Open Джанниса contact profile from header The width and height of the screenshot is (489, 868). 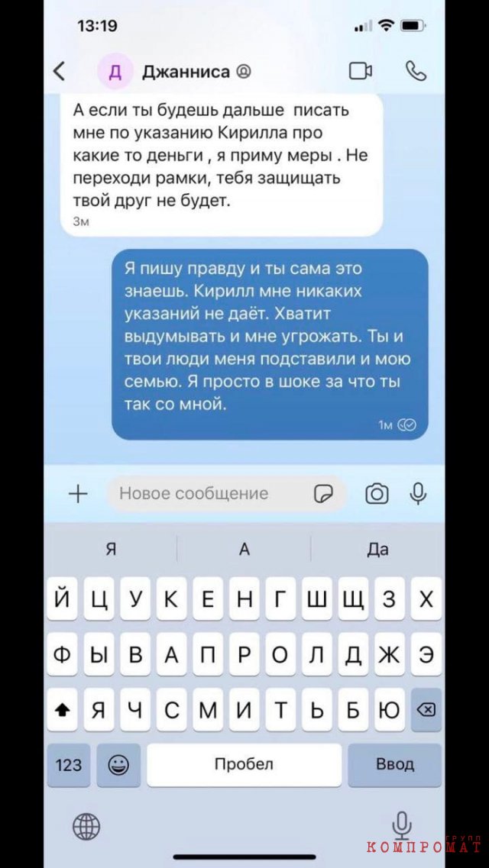pos(186,72)
